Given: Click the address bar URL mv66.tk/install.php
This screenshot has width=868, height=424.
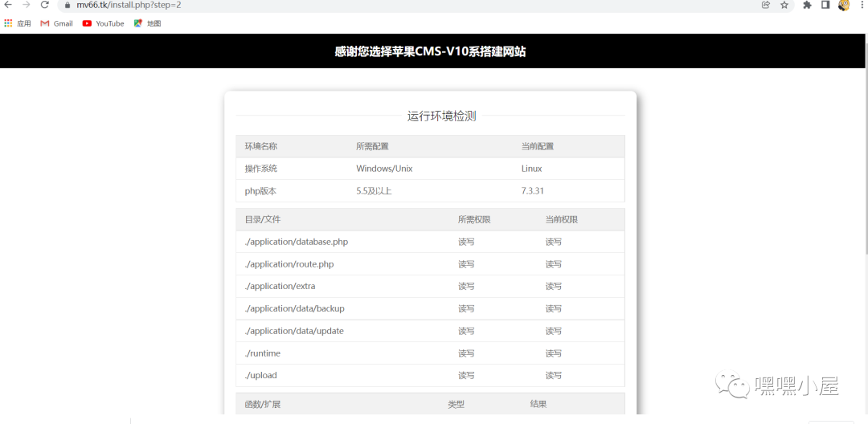Looking at the screenshot, I should (x=129, y=5).
